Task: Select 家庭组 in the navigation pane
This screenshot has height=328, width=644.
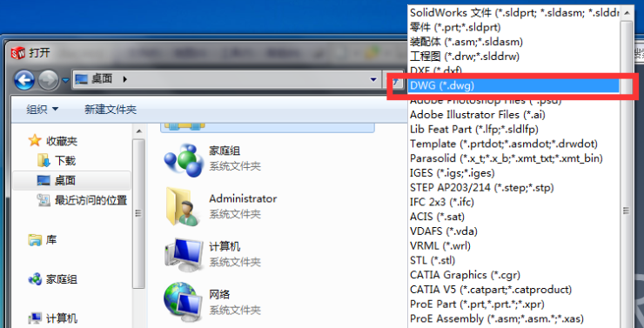Action: pos(62,279)
